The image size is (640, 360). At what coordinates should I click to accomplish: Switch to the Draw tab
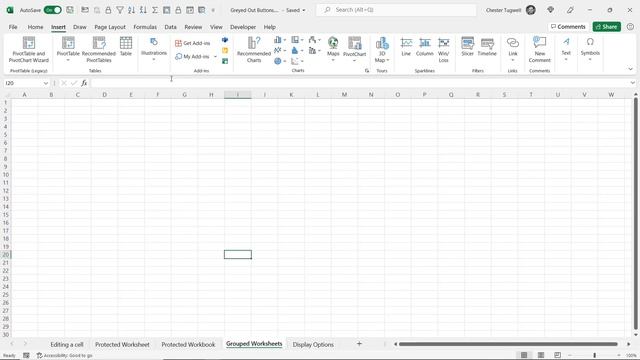click(80, 27)
